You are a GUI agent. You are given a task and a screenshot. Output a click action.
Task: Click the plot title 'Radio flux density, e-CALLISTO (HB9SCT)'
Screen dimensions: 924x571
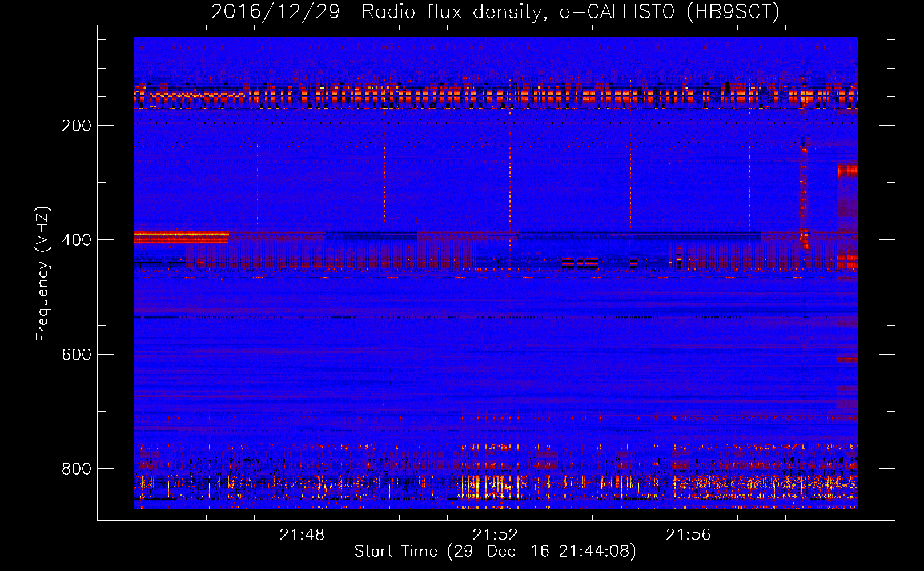click(x=571, y=11)
